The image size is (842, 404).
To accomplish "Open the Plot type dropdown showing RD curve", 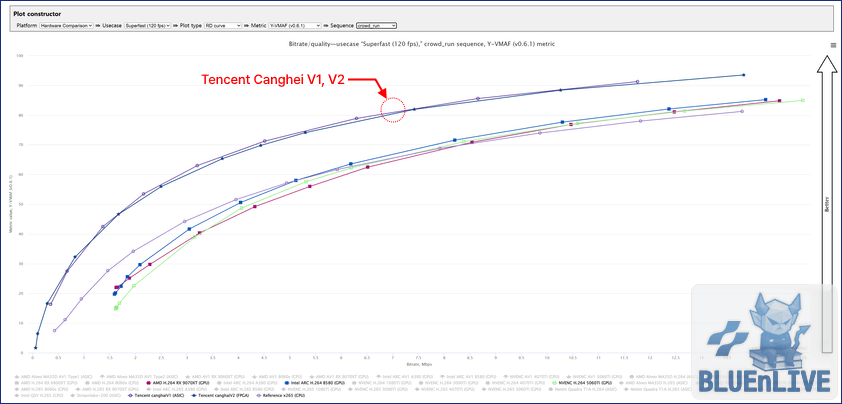I will pos(222,25).
